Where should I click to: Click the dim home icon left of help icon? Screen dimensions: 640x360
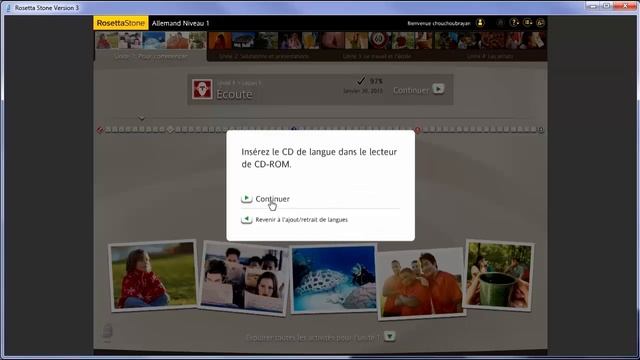point(500,23)
